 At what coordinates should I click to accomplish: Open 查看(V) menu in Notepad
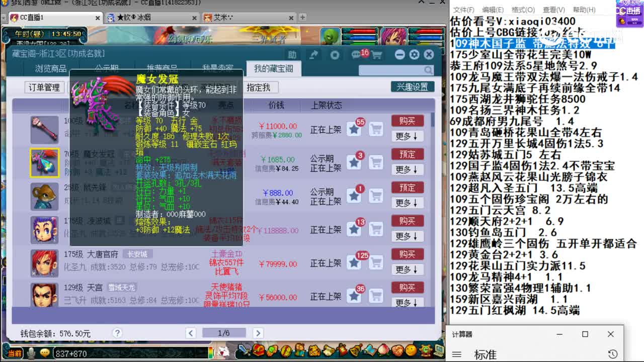pos(553,10)
